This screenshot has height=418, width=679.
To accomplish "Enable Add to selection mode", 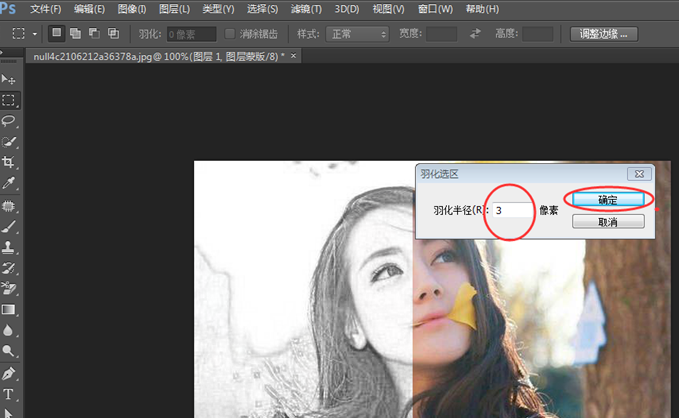I will click(x=76, y=34).
